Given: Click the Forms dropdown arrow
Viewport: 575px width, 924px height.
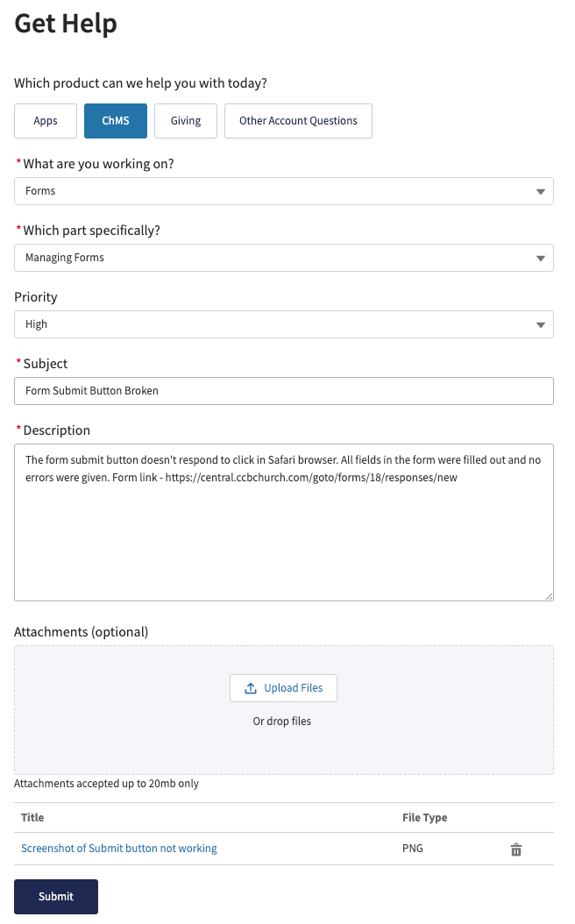Looking at the screenshot, I should point(540,192).
